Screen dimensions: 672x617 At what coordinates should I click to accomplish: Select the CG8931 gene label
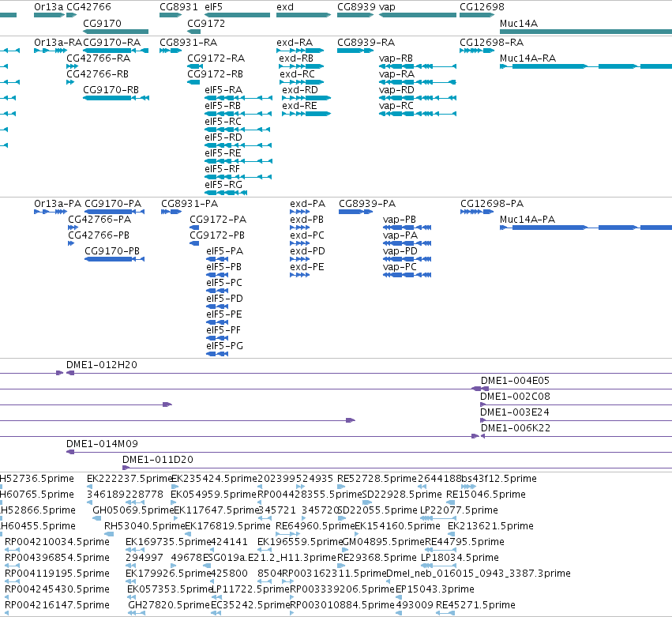pyautogui.click(x=178, y=7)
